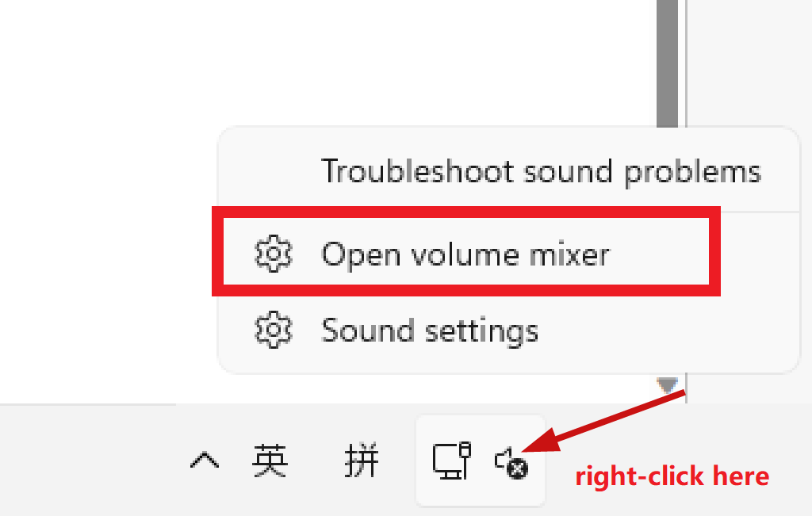Screen dimensions: 812x516
Task: Click the gear icon beside Open volume mixer
Action: click(274, 254)
